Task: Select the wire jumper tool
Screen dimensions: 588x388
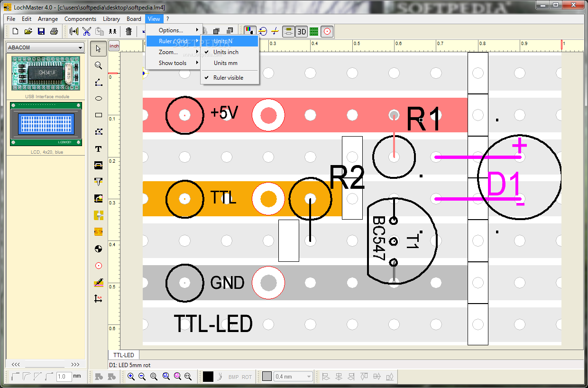Action: pos(99,165)
